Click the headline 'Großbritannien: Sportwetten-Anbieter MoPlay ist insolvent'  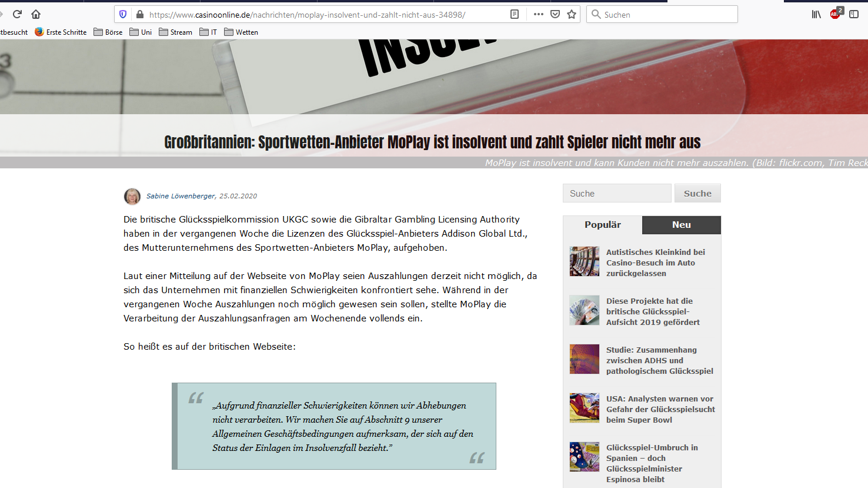(x=432, y=142)
